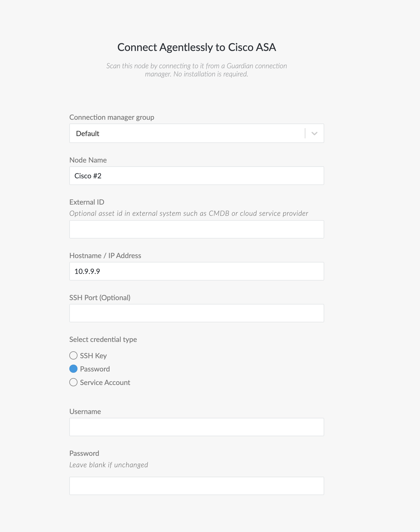Screen dimensions: 420x532
Task: Select the SSH Key credential type
Action: 73,355
